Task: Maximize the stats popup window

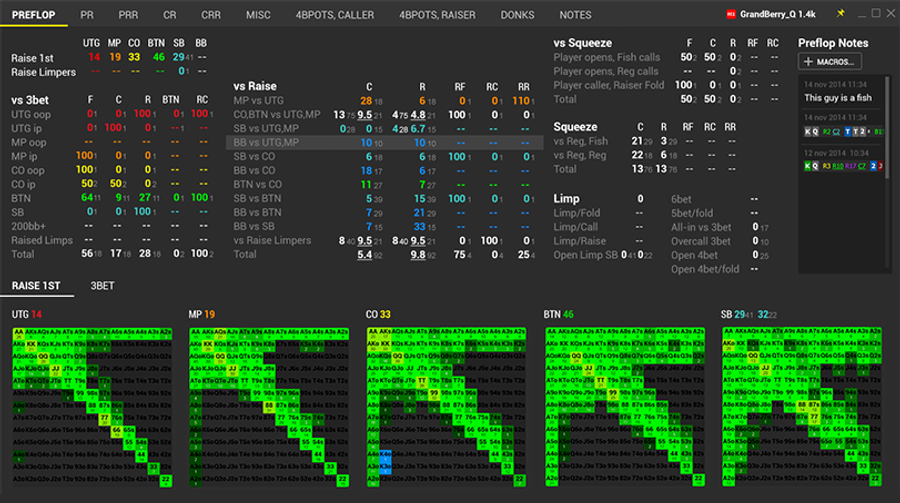Action: click(x=876, y=14)
